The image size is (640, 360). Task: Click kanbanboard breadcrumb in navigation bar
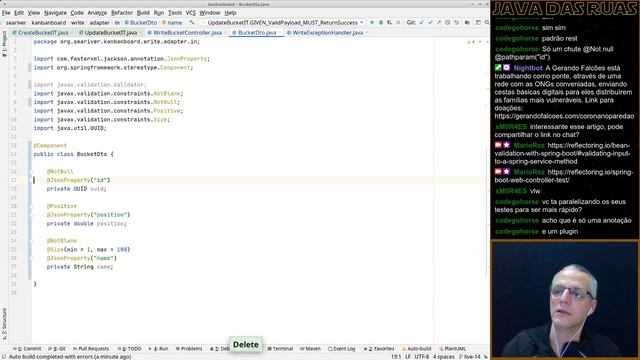pos(49,22)
